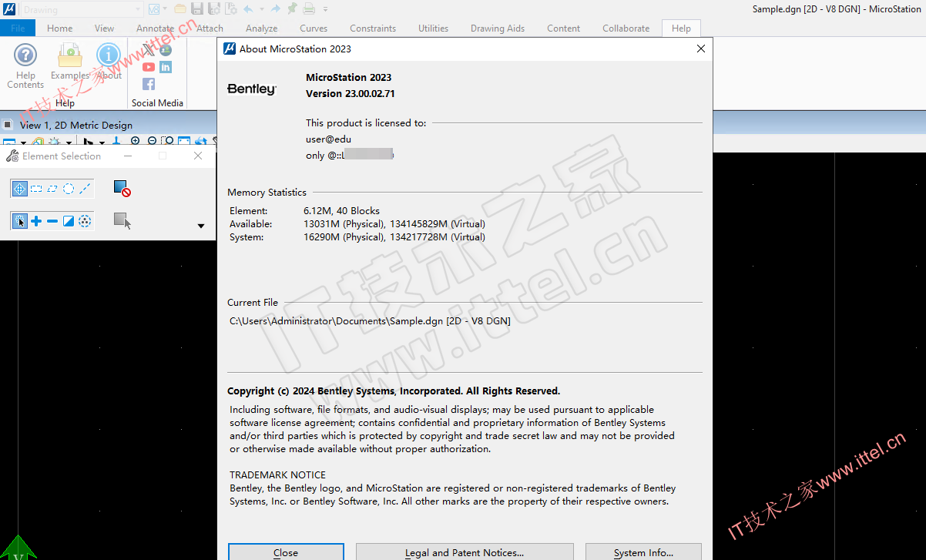
Task: Switch to the Curves ribbon tab
Action: coord(313,28)
